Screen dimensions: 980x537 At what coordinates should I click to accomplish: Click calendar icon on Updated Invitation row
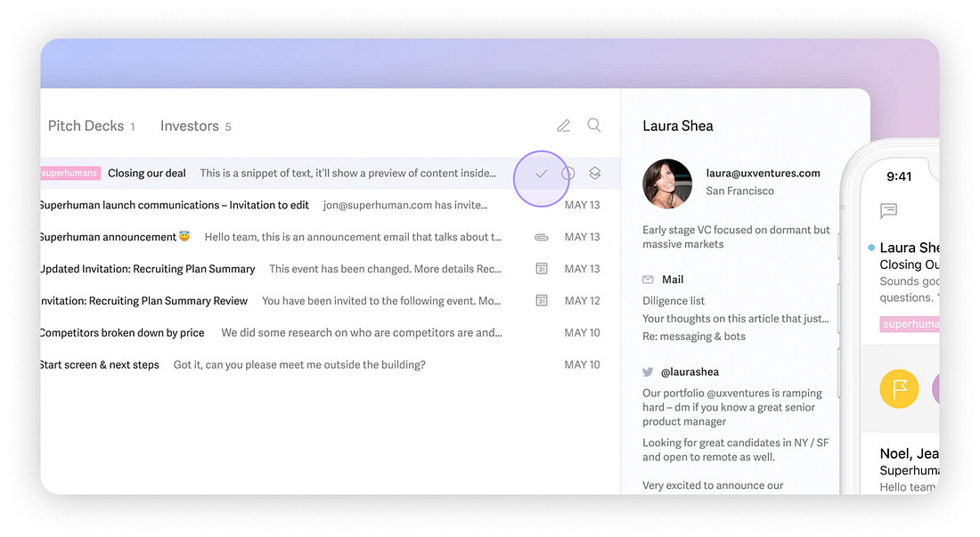(542, 269)
